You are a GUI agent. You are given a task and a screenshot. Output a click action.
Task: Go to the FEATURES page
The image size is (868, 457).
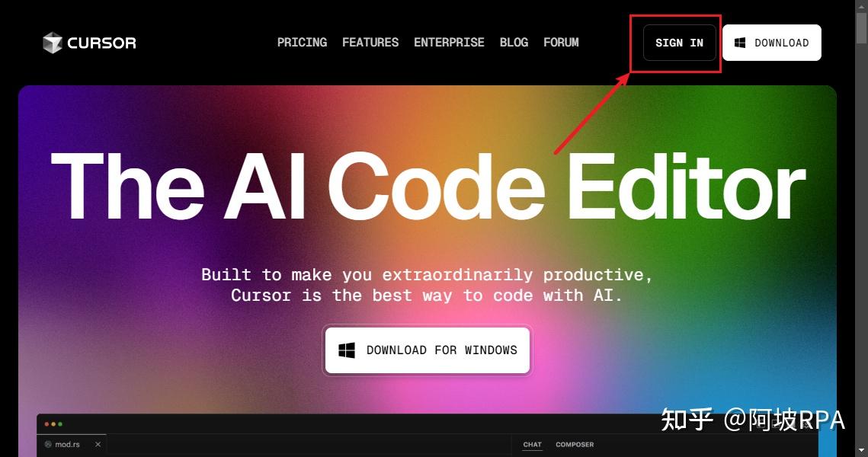pyautogui.click(x=370, y=43)
